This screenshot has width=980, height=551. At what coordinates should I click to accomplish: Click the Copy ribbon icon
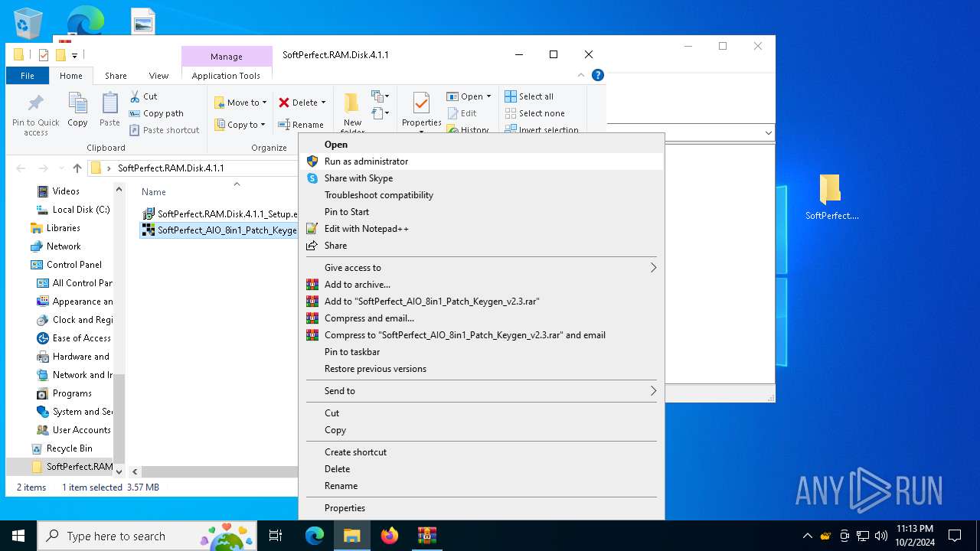[77, 104]
